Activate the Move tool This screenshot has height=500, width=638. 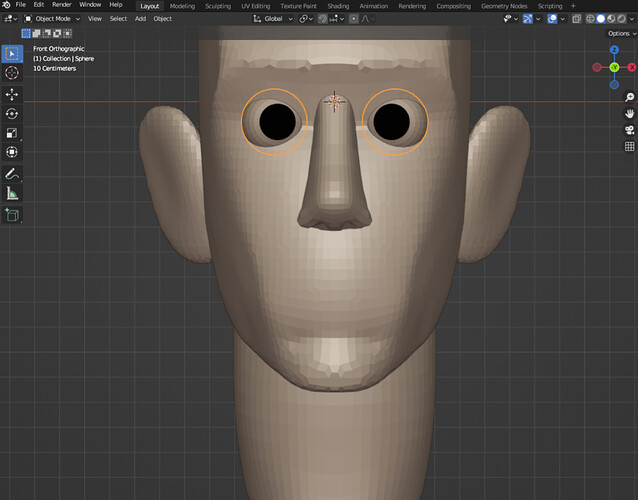tap(12, 94)
